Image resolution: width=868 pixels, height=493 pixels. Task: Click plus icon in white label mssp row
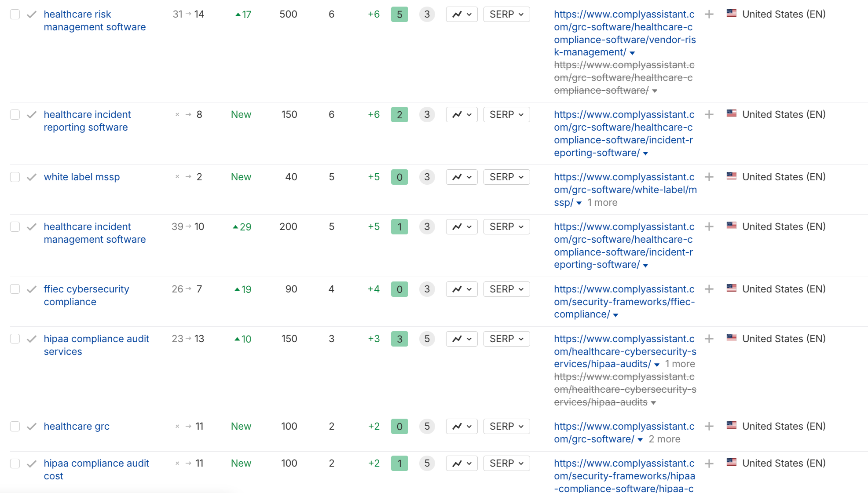(x=709, y=177)
